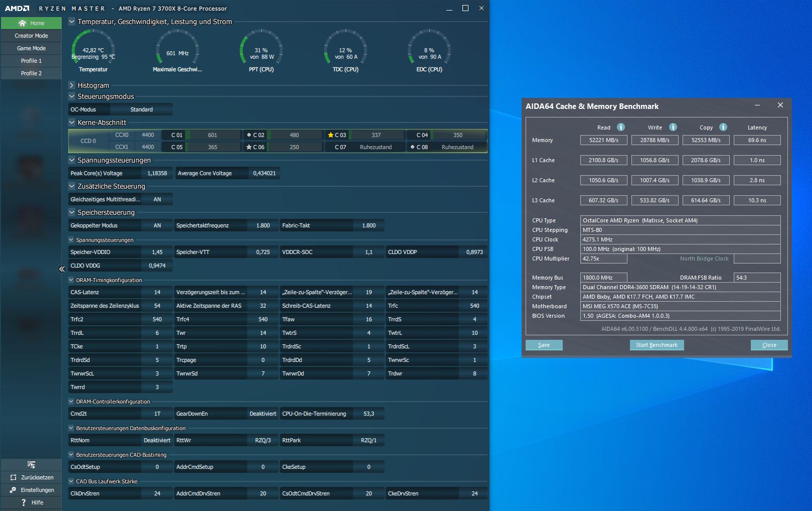Viewport: 812px width, 511px height.
Task: Collapse the Temperatur, Geschwindigkeit, Leistung und Strom section
Action: (x=72, y=22)
